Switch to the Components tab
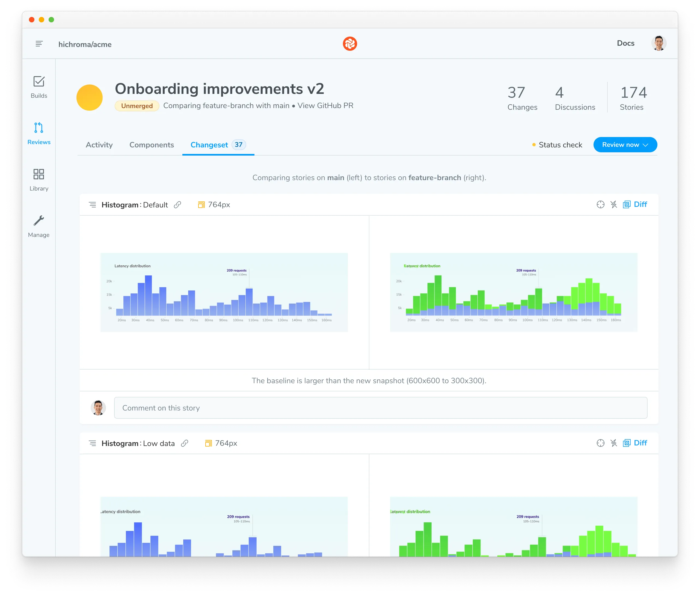Image resolution: width=700 pixels, height=595 pixels. [152, 144]
